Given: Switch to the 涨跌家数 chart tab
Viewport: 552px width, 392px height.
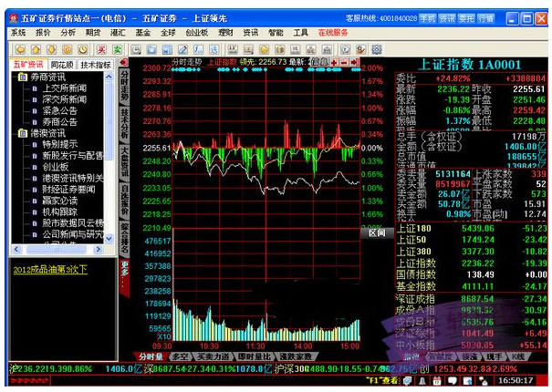Looking at the screenshot, I should [x=296, y=356].
